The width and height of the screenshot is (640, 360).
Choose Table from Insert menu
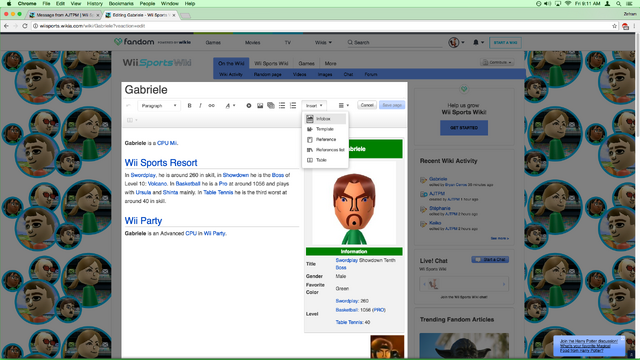coord(325,160)
